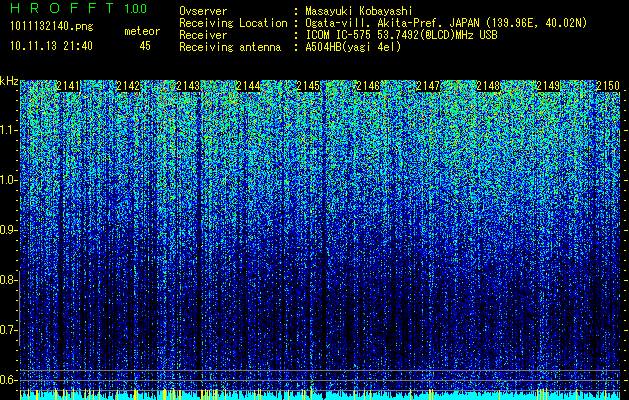629x400 pixels.
Task: Click time marker 2143
Action: point(188,86)
